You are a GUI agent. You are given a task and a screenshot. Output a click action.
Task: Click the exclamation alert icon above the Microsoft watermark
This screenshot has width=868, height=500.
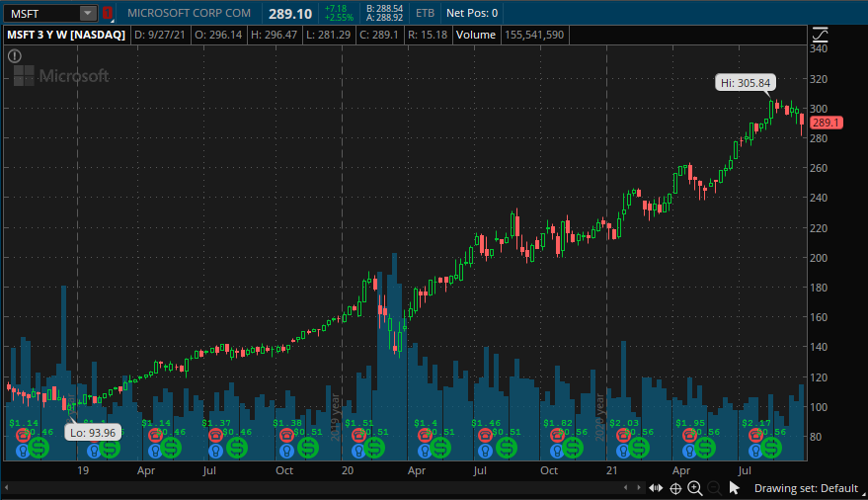click(x=15, y=56)
